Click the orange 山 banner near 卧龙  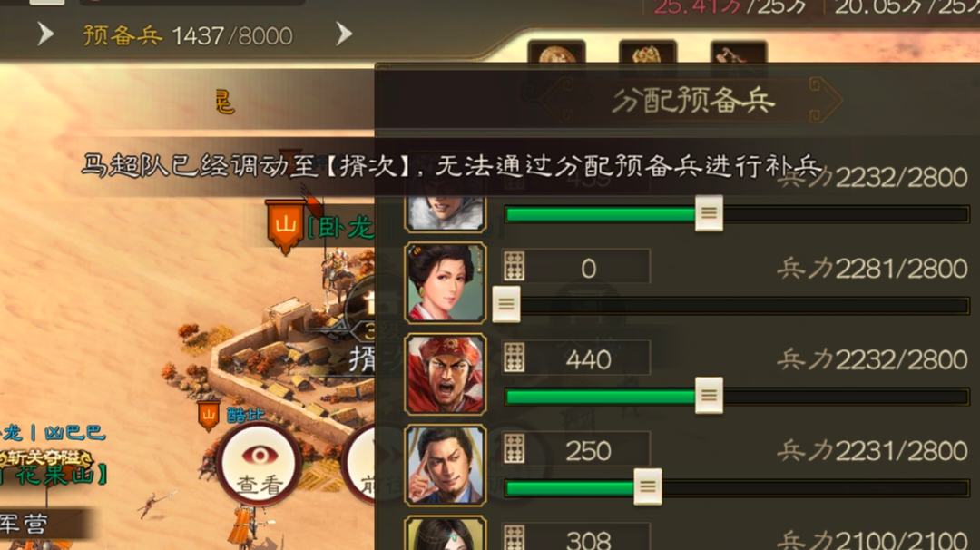[x=285, y=226]
